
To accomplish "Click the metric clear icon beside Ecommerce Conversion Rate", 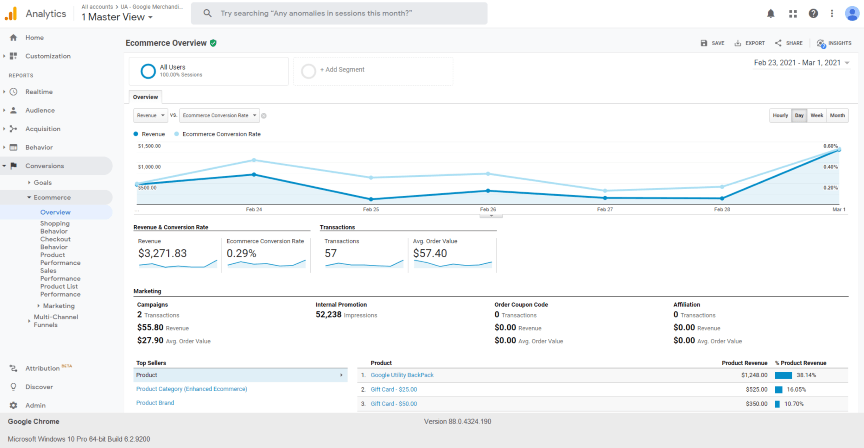I will coord(264,116).
